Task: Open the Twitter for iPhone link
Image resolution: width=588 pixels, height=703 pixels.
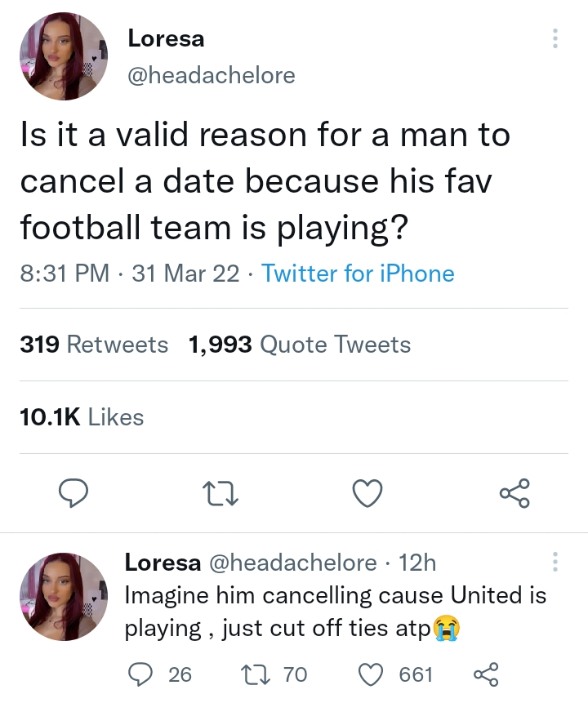Action: pos(358,273)
